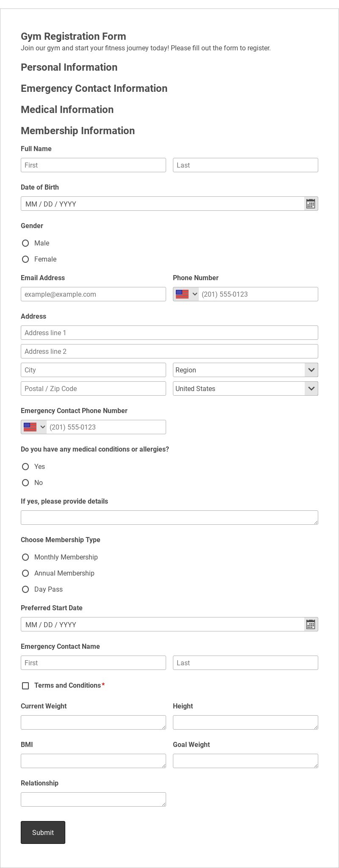Focus the Date of Birth date field
The image size is (339, 868).
click(163, 204)
